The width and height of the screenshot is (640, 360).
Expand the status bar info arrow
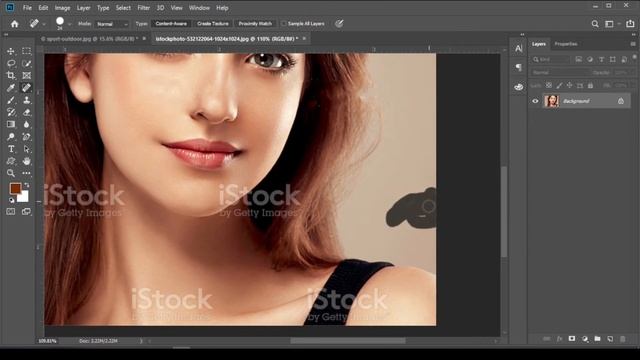click(141, 341)
